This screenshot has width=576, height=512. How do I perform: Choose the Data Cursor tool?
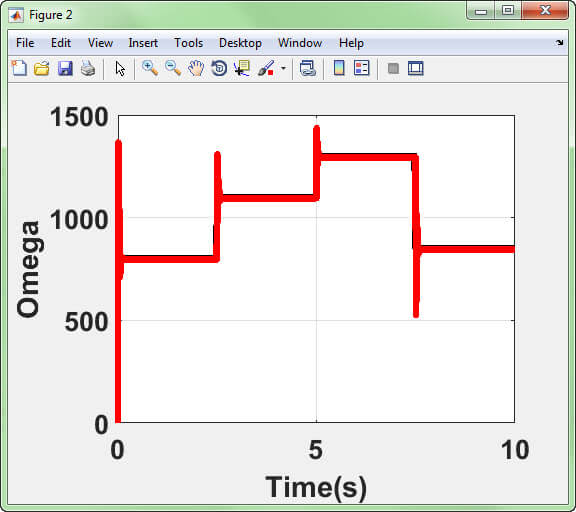pos(242,68)
